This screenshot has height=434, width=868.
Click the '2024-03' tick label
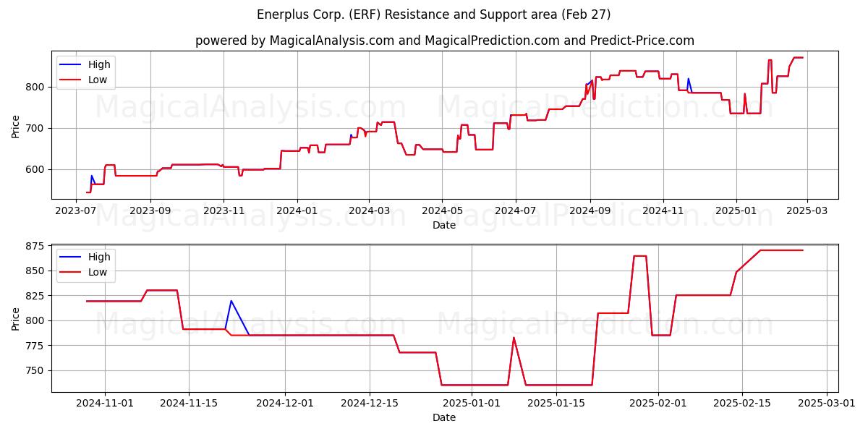pyautogui.click(x=368, y=211)
